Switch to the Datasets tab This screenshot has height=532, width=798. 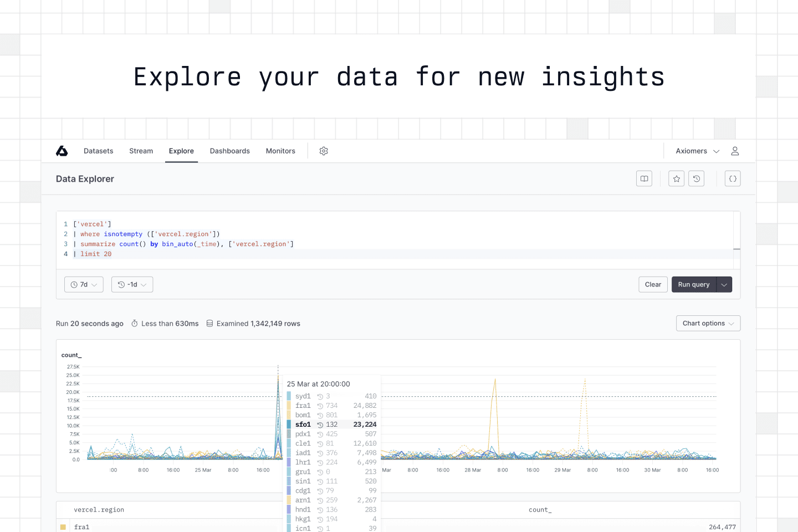pos(98,151)
